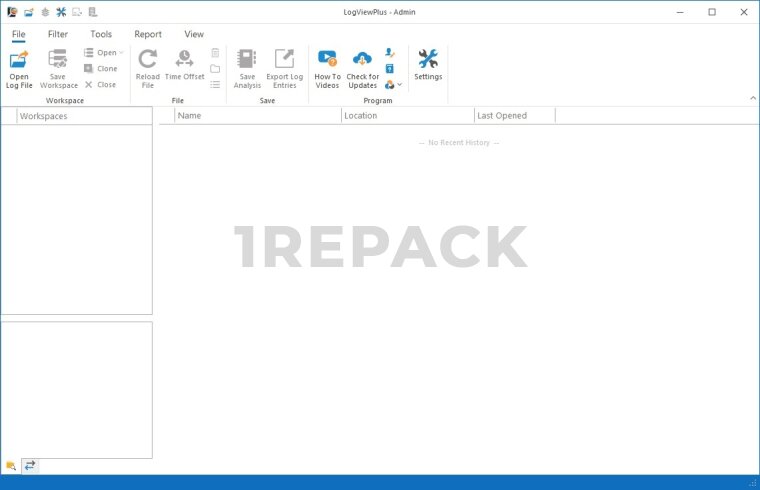This screenshot has height=490, width=760.
Task: Click the Save Workspace button
Action: [x=59, y=68]
